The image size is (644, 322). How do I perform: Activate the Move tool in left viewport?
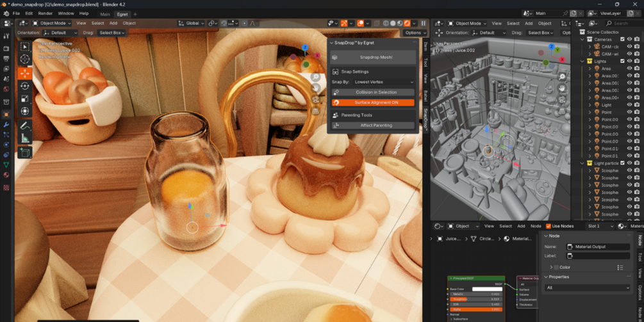pyautogui.click(x=24, y=74)
